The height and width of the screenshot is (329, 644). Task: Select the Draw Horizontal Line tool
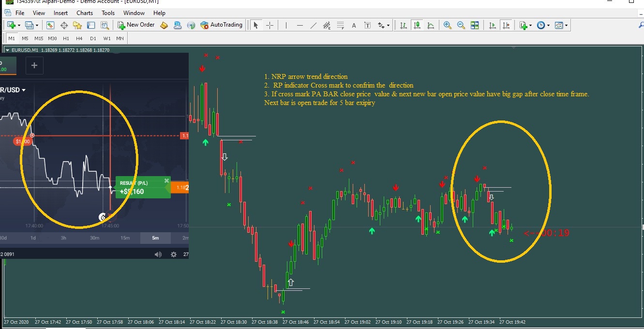300,25
